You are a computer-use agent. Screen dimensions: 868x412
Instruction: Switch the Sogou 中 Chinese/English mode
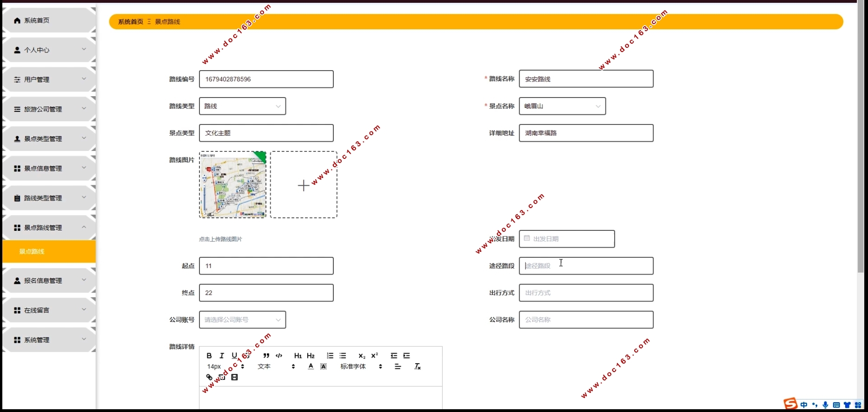[x=804, y=405]
